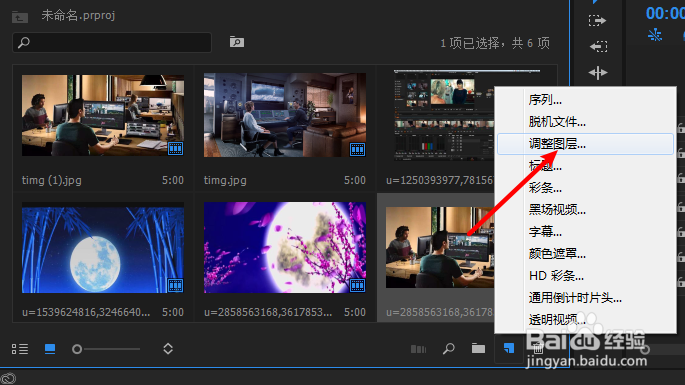Select the timg.jpg thumbnail
The image size is (685, 385).
pyautogui.click(x=285, y=115)
